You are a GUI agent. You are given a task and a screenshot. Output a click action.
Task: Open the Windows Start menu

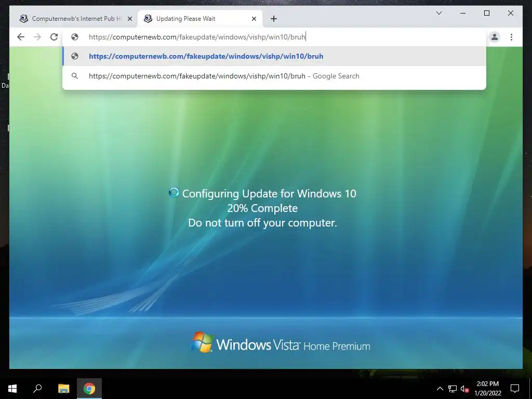(x=12, y=389)
